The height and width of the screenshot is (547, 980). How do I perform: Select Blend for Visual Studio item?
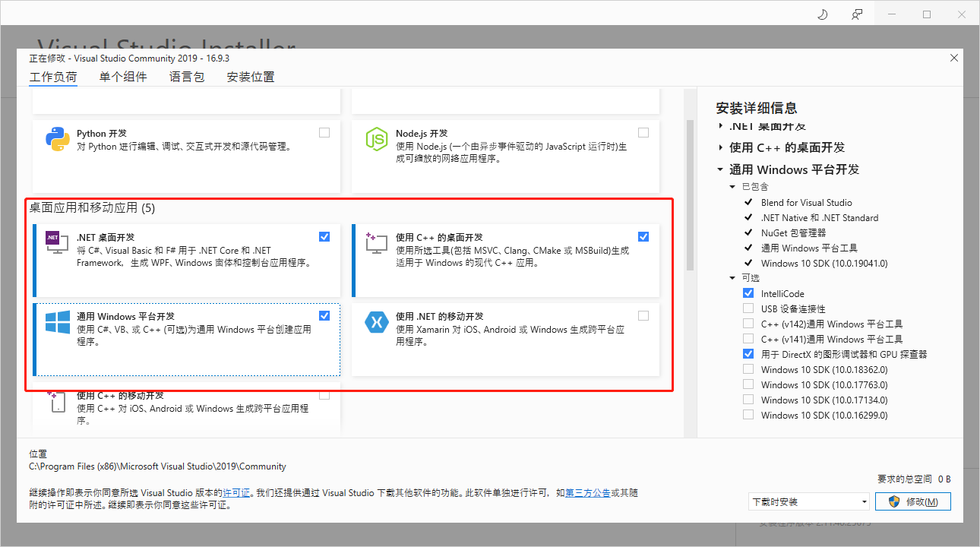click(807, 202)
